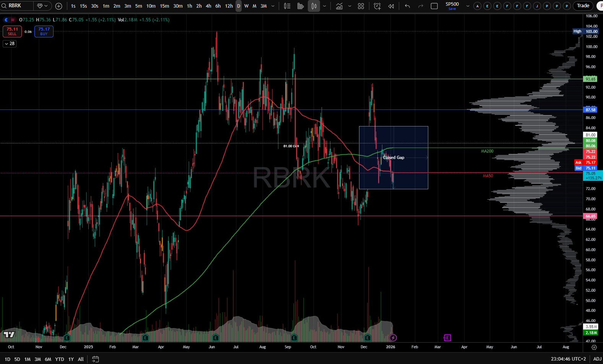The image size is (603, 364).
Task: Start bar replay with the rewind icon
Action: 391,6
